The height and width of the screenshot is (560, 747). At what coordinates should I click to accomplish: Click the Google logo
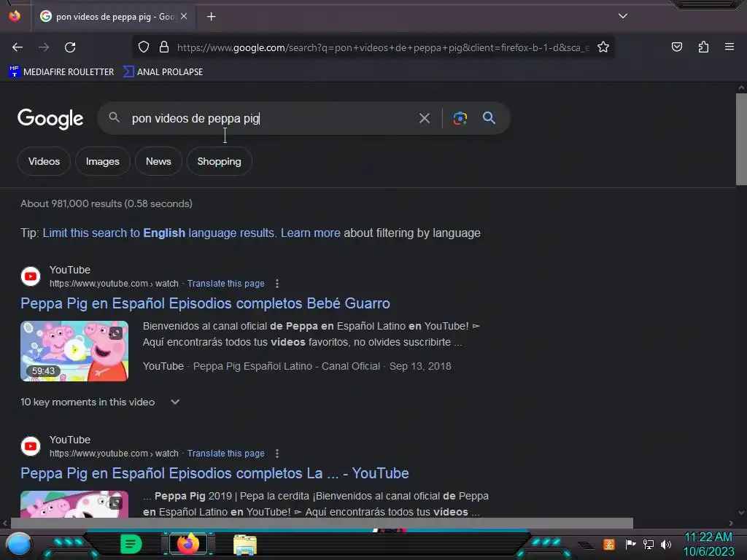pos(50,119)
